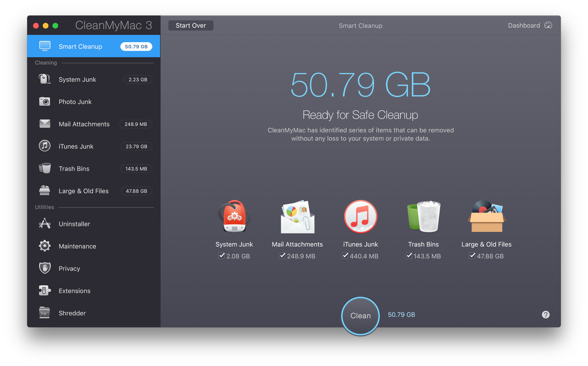Click the 47.88 GB sidebar badge

point(136,191)
